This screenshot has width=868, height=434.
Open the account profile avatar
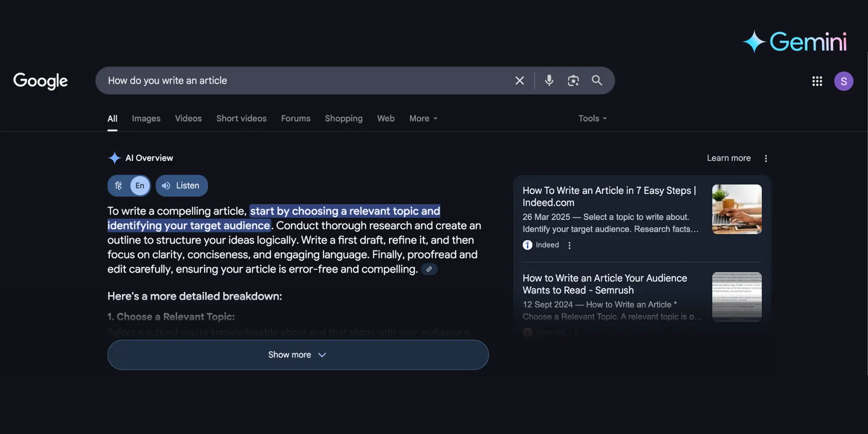pyautogui.click(x=843, y=81)
